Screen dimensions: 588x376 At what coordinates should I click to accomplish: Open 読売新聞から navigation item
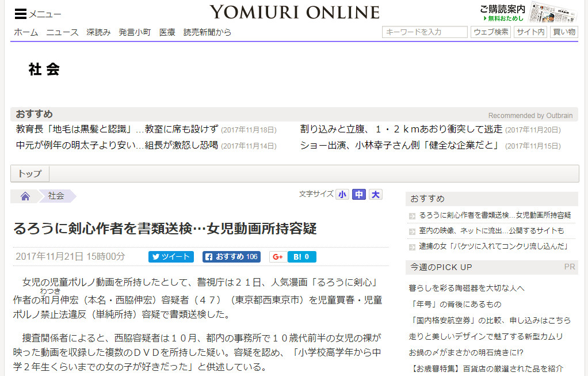click(x=207, y=33)
